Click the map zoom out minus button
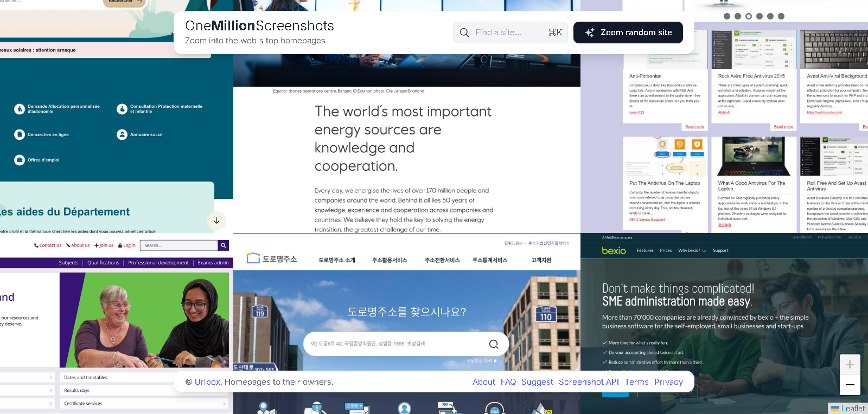 click(850, 385)
